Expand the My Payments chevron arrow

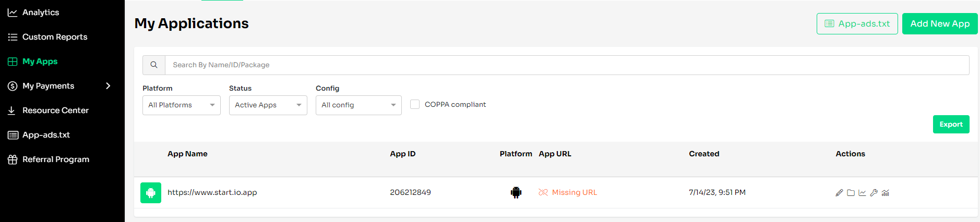click(x=108, y=86)
